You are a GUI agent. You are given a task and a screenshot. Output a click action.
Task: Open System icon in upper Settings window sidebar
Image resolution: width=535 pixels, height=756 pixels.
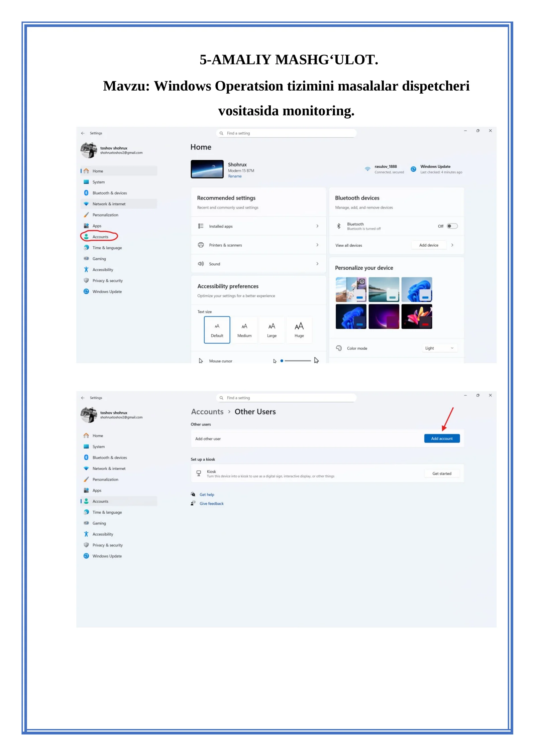(x=86, y=182)
